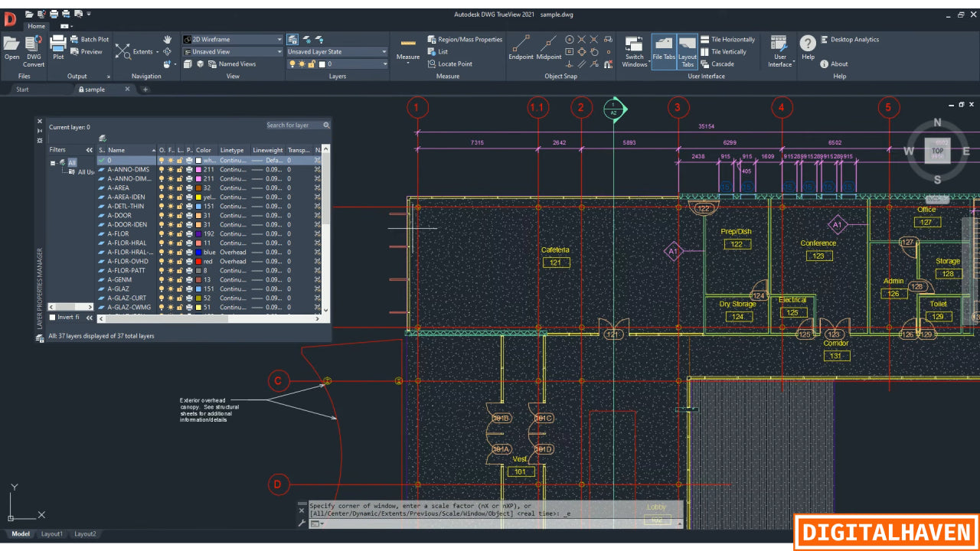Viewport: 980px width, 551px height.
Task: Switch to Model tab
Action: tap(21, 533)
